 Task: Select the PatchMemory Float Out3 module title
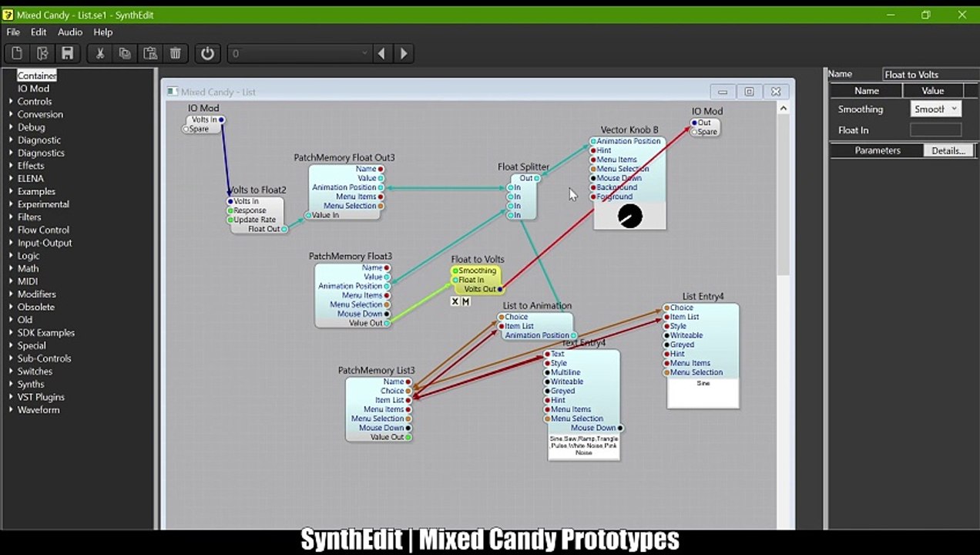pyautogui.click(x=344, y=157)
